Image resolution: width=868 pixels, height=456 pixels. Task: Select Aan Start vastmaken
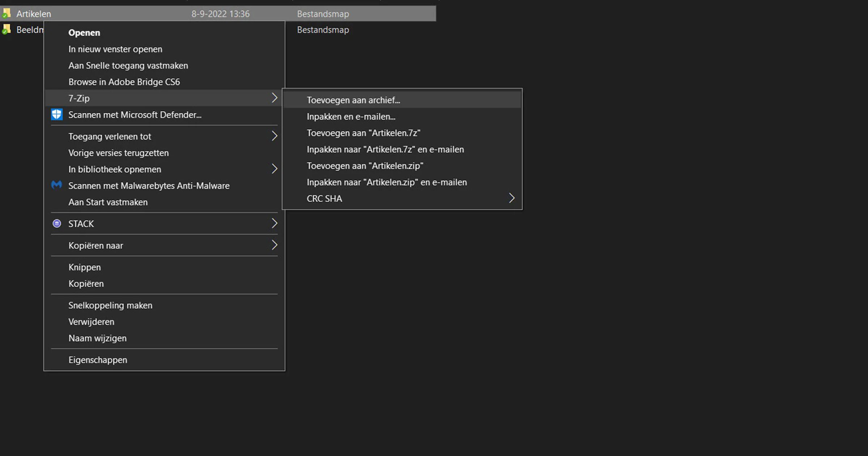click(164, 202)
